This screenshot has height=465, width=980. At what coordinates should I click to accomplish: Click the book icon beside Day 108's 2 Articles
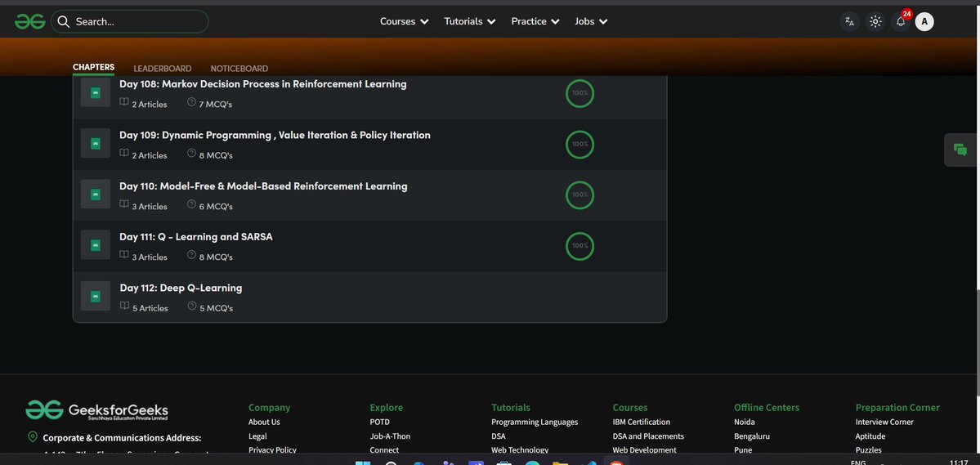(124, 102)
